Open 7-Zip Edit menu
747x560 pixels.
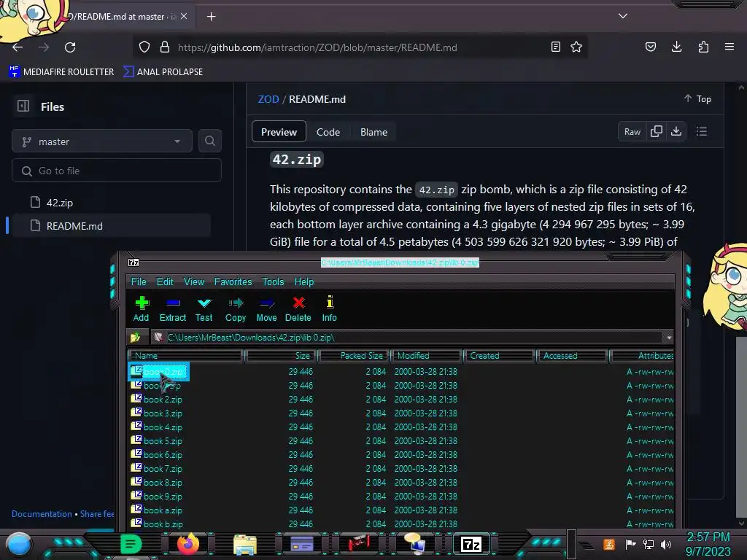click(165, 281)
